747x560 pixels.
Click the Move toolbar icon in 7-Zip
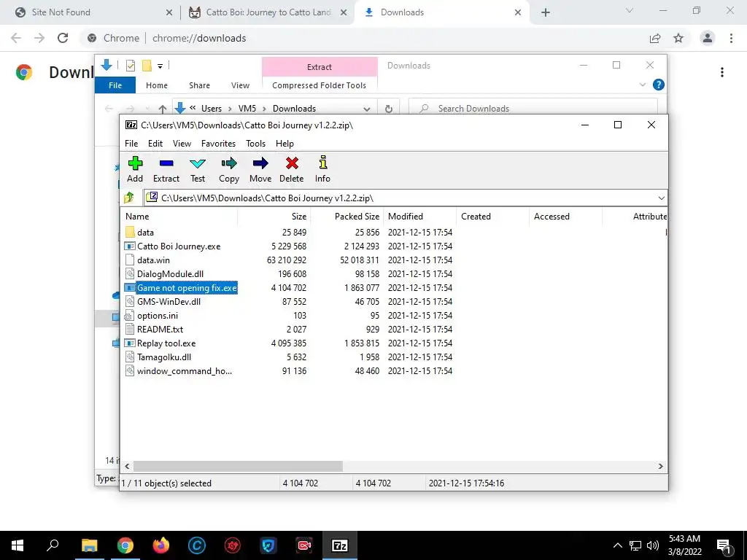[260, 169]
